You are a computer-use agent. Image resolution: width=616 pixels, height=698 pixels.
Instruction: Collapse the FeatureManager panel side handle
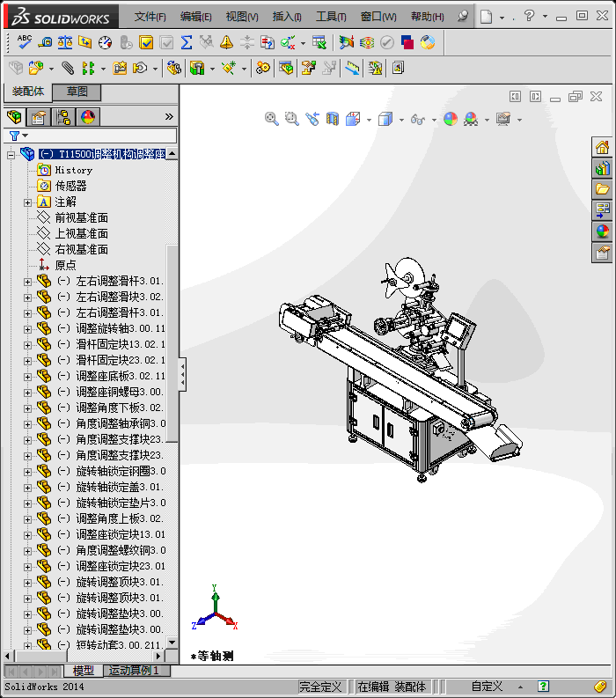click(x=182, y=374)
